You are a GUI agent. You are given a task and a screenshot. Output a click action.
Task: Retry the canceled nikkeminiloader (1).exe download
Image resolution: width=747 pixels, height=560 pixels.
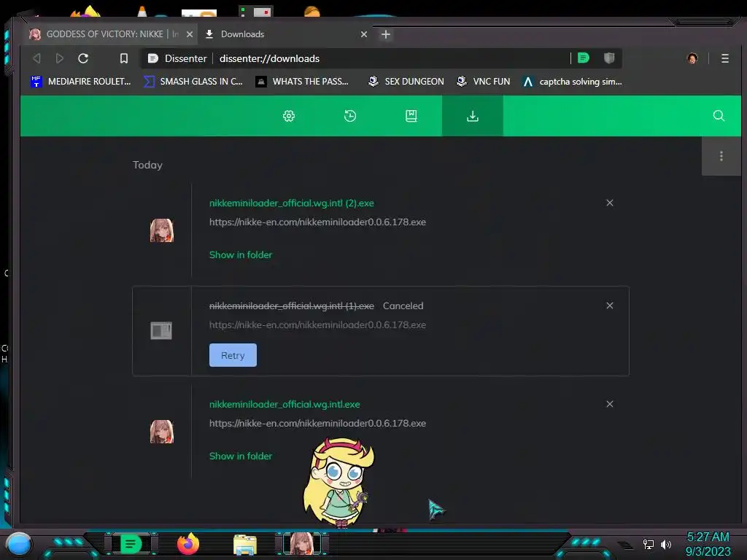pyautogui.click(x=233, y=355)
